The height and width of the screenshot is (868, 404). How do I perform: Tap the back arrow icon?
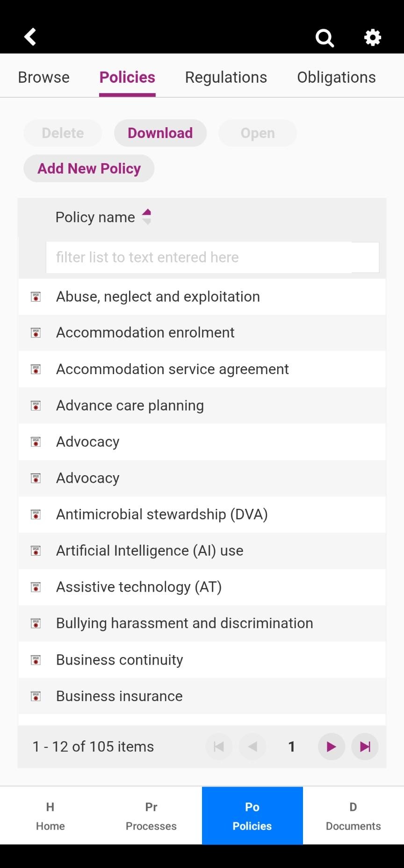pyautogui.click(x=30, y=37)
